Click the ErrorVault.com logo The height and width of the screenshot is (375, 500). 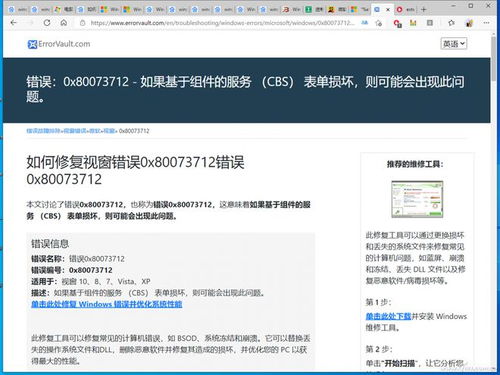[59, 44]
